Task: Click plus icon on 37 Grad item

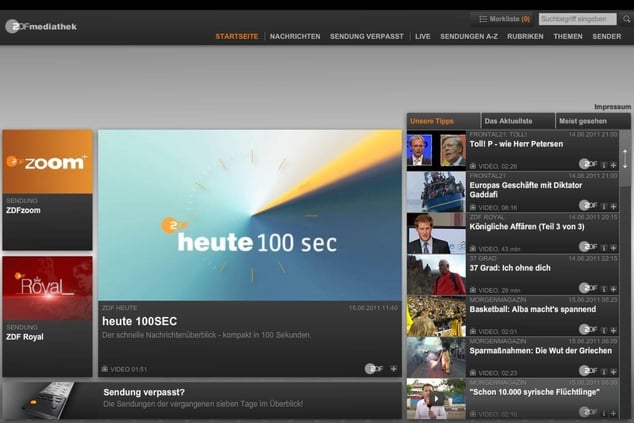Action: coord(612,288)
